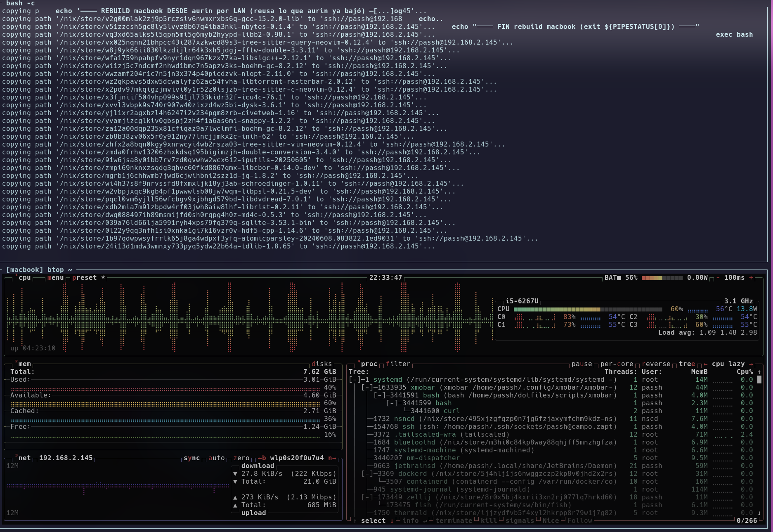Click the cpu box title
Image resolution: width=773 pixels, height=532 pixels.
point(24,278)
